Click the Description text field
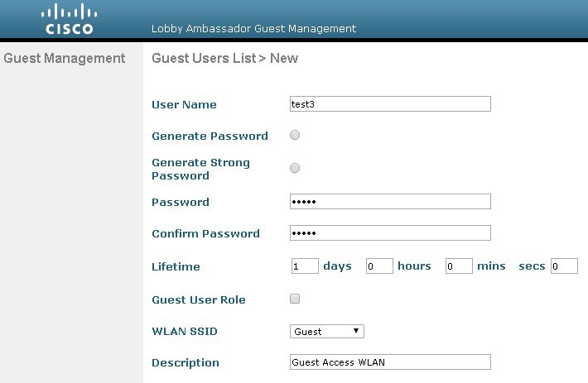 click(x=390, y=362)
